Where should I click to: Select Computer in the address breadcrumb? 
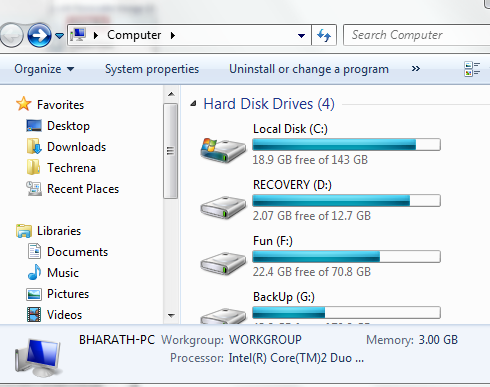(x=134, y=35)
